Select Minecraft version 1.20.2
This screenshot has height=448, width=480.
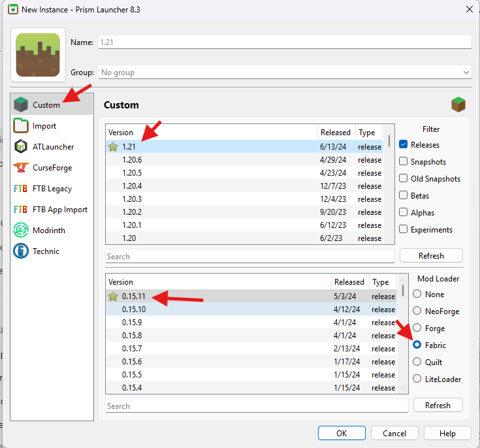tap(245, 212)
